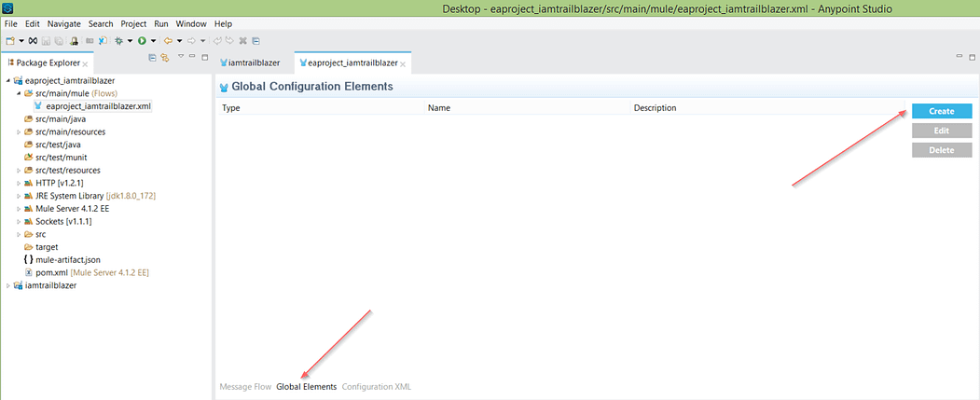
Task: Expand the iamtrailblazer project node
Action: 7,285
